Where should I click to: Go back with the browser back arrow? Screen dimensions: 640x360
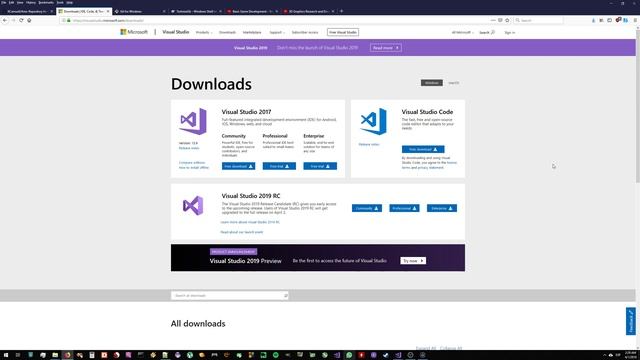point(5,20)
